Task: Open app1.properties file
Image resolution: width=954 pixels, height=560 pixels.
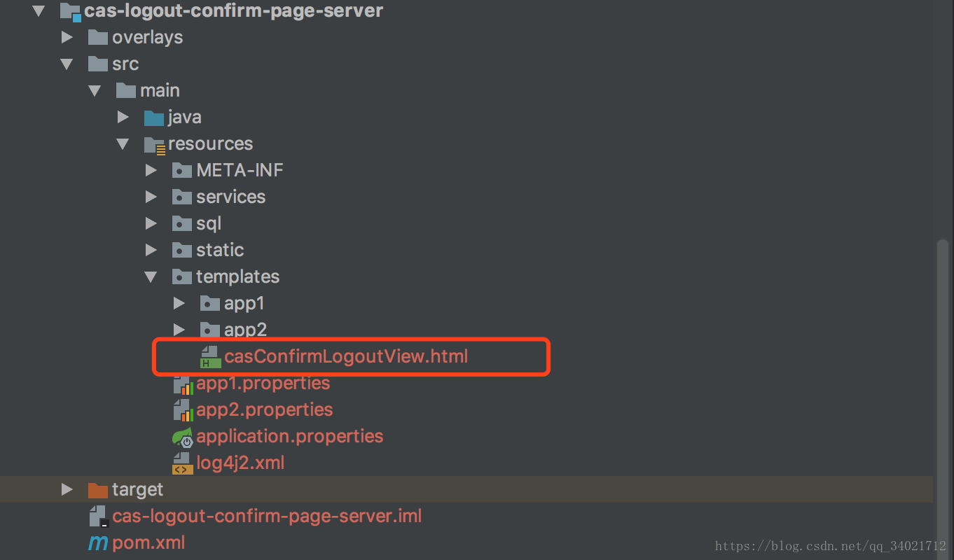Action: pyautogui.click(x=263, y=384)
